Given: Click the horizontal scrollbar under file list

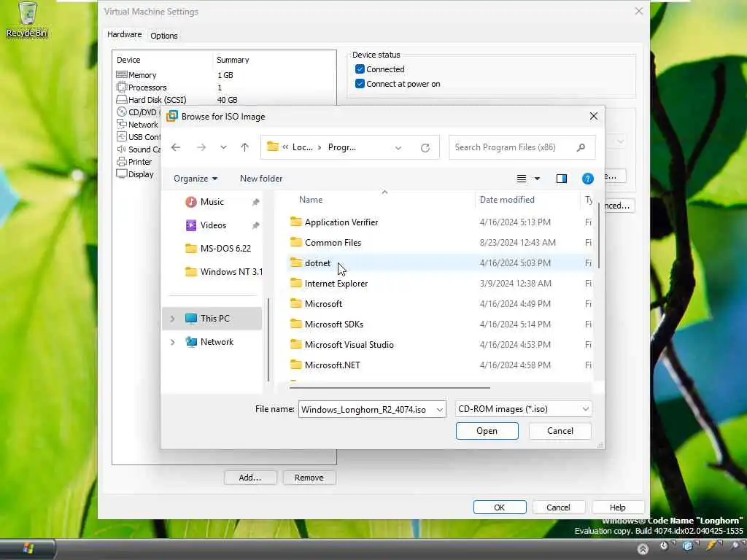Looking at the screenshot, I should (390, 388).
